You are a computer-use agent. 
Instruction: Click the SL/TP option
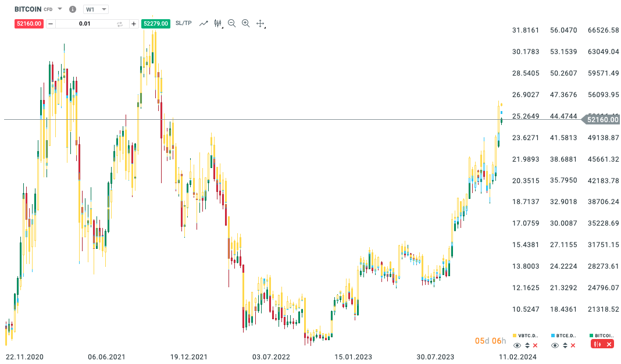coord(183,23)
